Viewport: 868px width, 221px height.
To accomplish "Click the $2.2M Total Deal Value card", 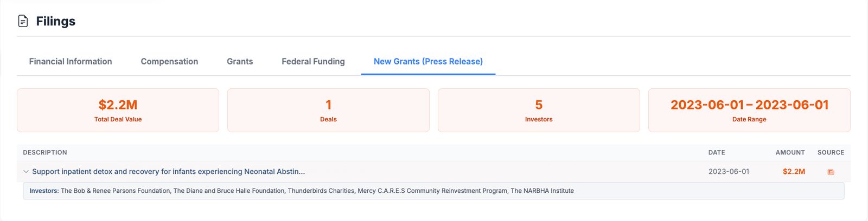I will click(x=118, y=110).
